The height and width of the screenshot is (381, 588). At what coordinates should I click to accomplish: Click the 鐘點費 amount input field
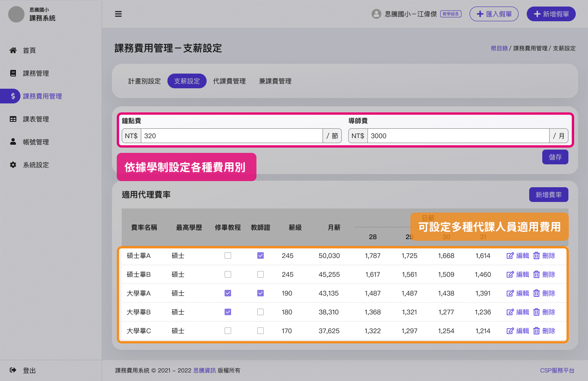(x=232, y=136)
